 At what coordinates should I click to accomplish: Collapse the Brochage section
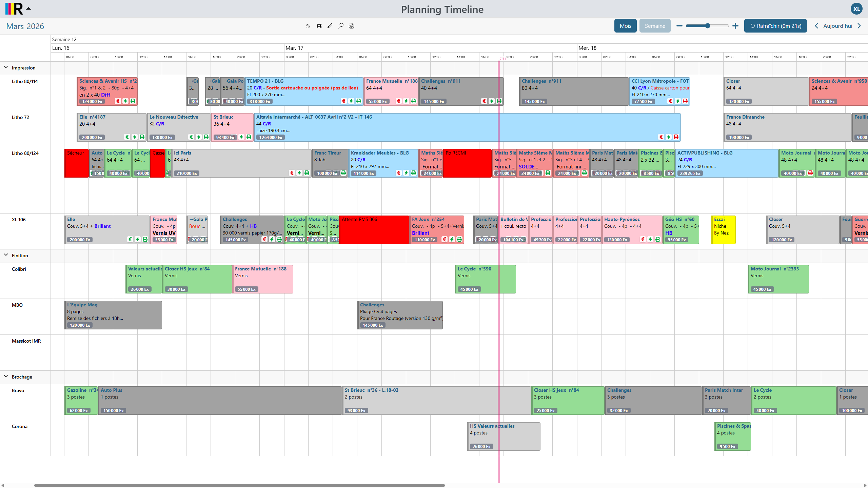pyautogui.click(x=5, y=376)
